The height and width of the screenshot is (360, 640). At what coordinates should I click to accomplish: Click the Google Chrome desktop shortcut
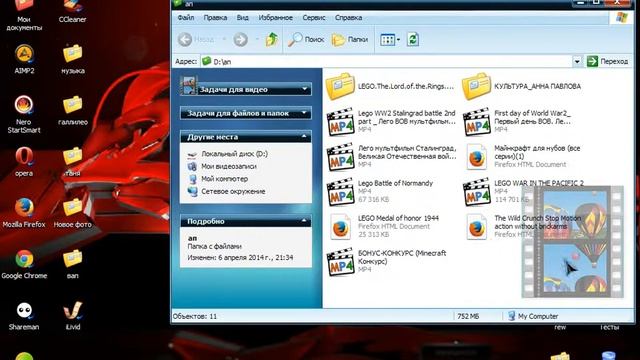(x=24, y=264)
